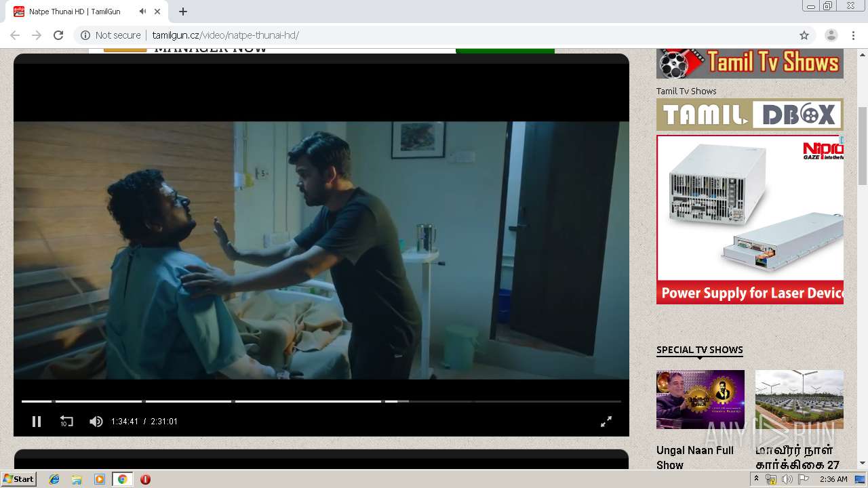Bookmark this page with star
The height and width of the screenshot is (488, 868).
tap(804, 35)
